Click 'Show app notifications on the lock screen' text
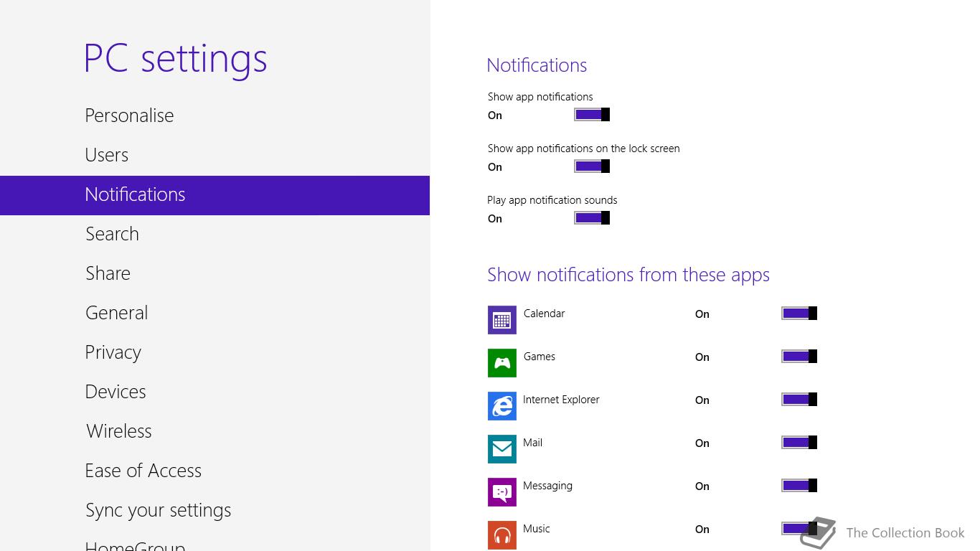The image size is (980, 551). pyautogui.click(x=584, y=149)
